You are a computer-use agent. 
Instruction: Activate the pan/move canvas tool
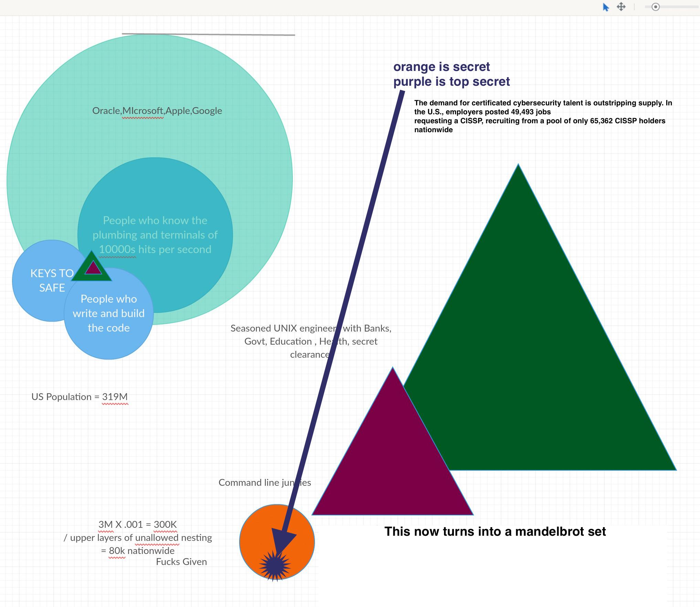[621, 7]
